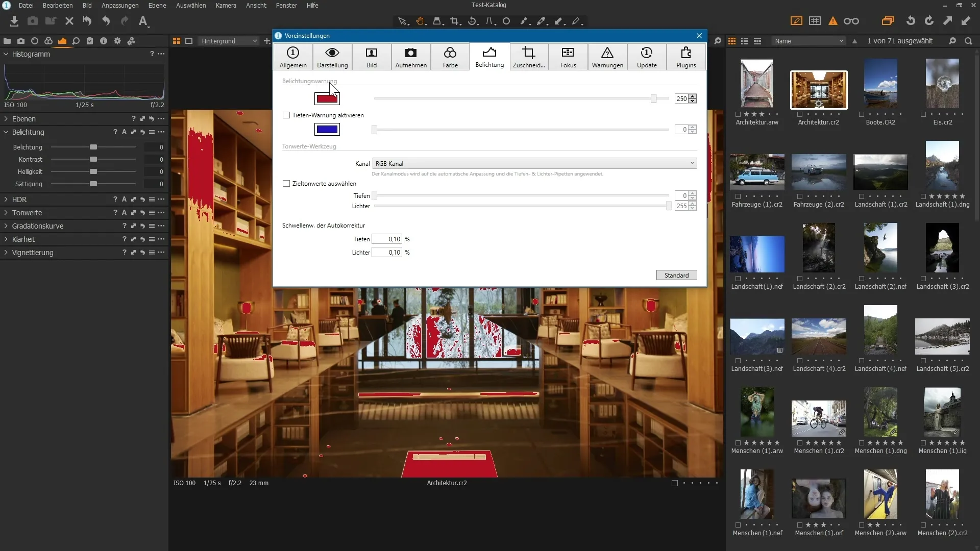Toggle color tag box in viewer footer
This screenshot has height=551, width=980.
point(675,483)
